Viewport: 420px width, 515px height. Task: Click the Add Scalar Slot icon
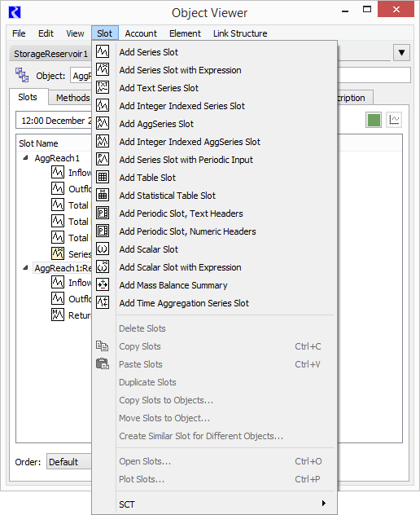point(103,249)
